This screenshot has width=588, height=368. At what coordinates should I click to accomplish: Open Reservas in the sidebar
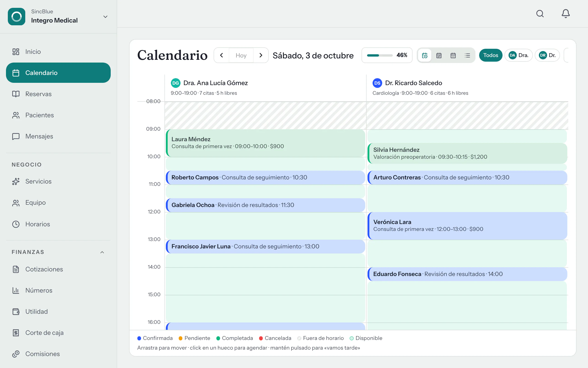click(58, 94)
